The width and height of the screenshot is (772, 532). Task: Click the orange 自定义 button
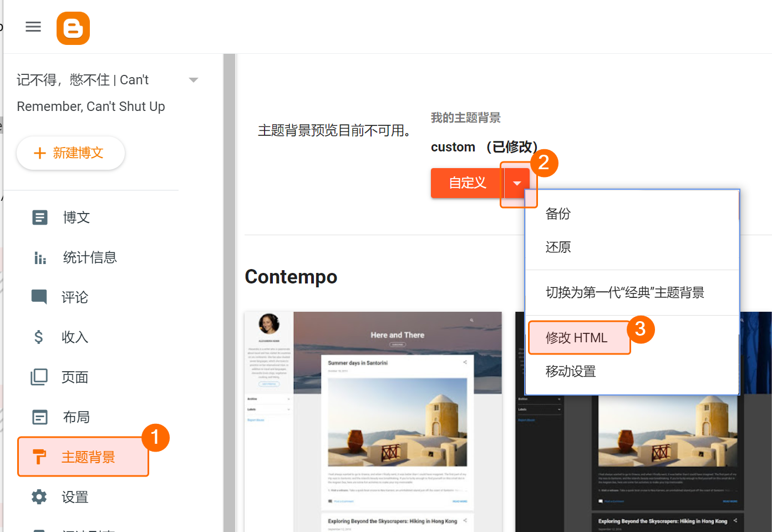(467, 183)
